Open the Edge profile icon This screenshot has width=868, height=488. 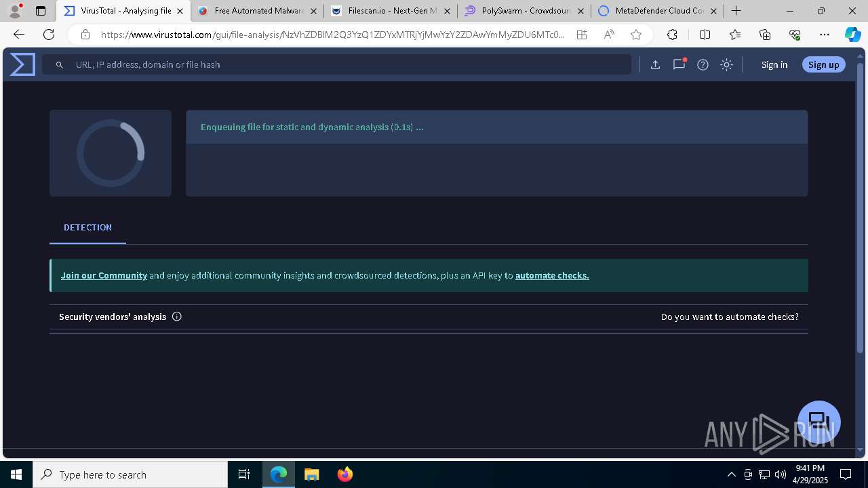tap(15, 11)
